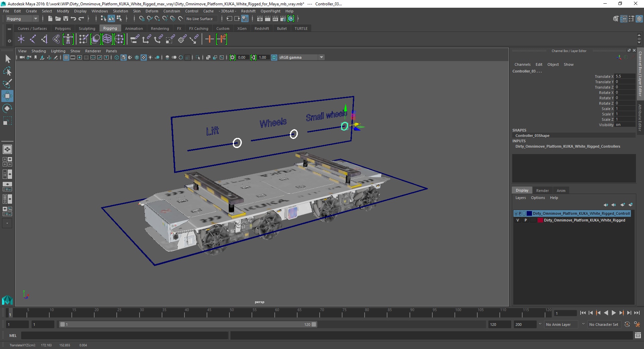Screen dimensions: 644x349
Task: Click play backwards button
Action: 606,313
